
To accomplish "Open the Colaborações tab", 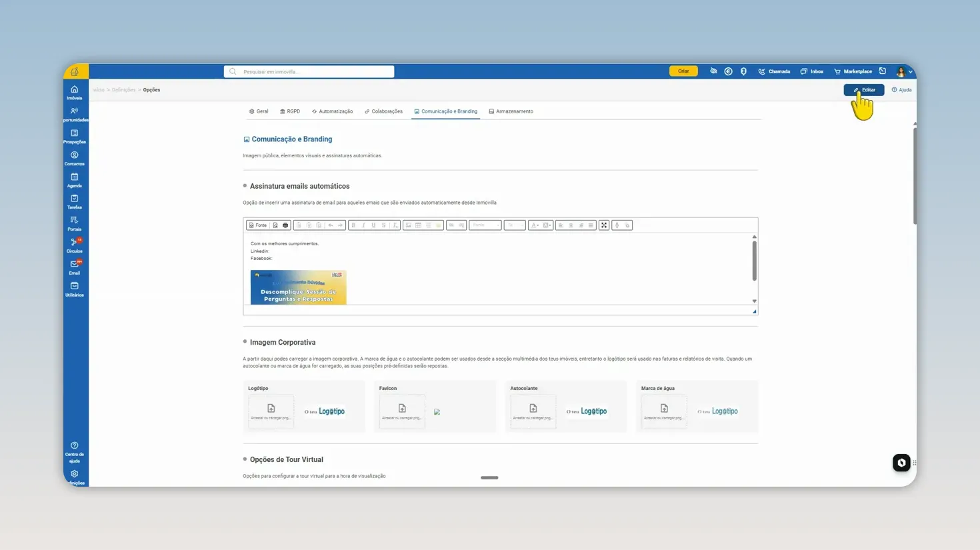I will [x=383, y=111].
